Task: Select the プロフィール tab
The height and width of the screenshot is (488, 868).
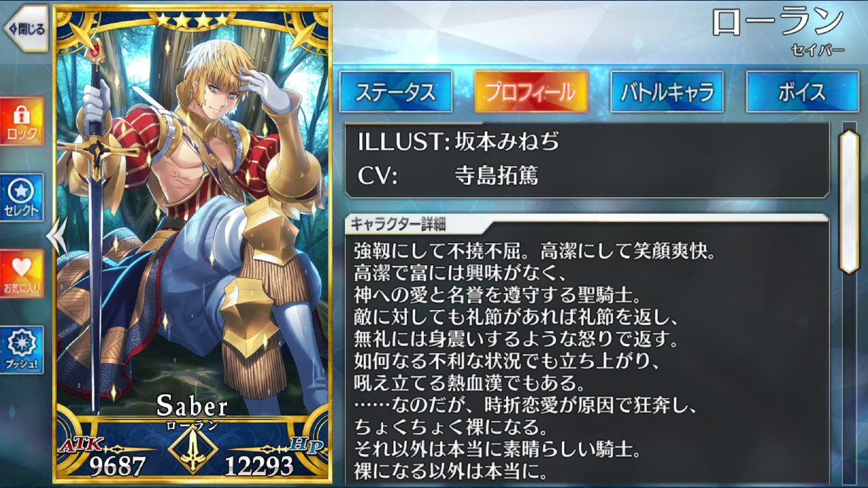Action: coord(531,92)
